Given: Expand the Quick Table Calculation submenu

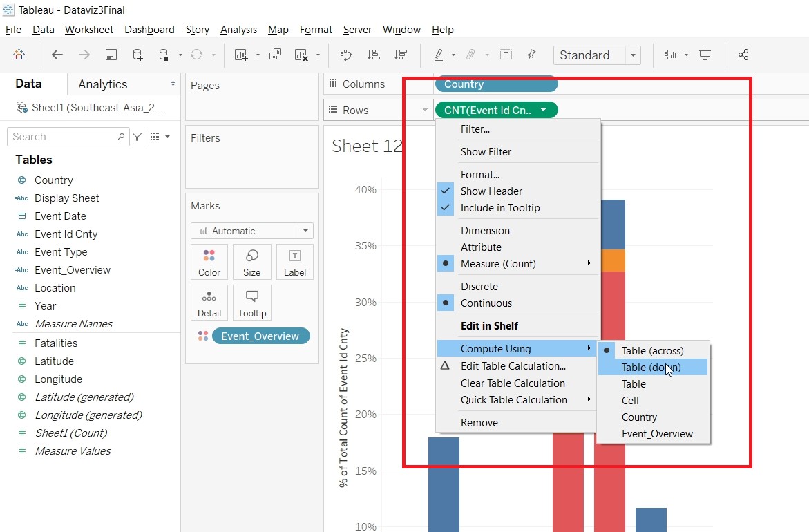Looking at the screenshot, I should 514,400.
